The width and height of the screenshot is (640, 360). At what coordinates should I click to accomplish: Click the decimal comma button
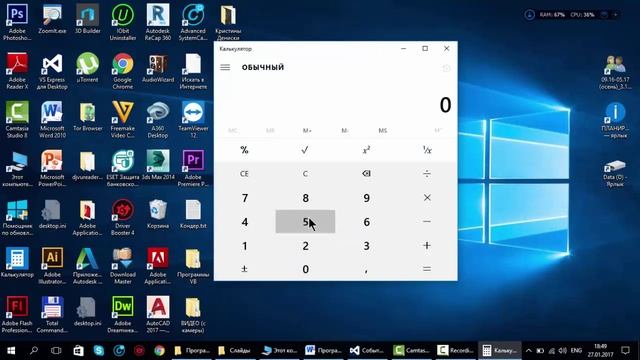(366, 269)
